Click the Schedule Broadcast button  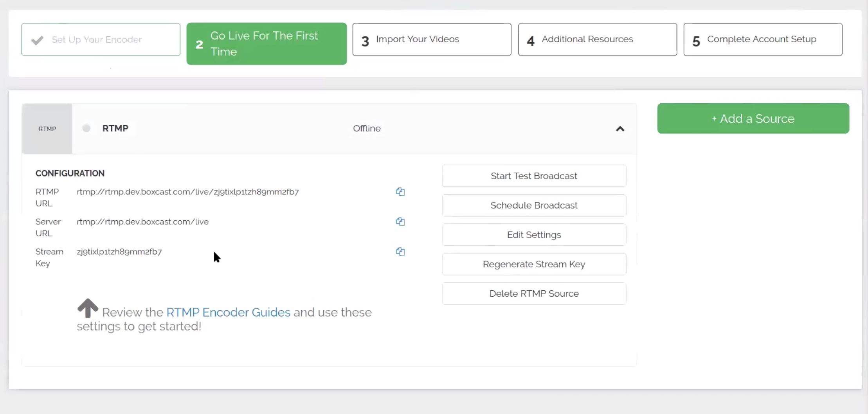tap(534, 205)
